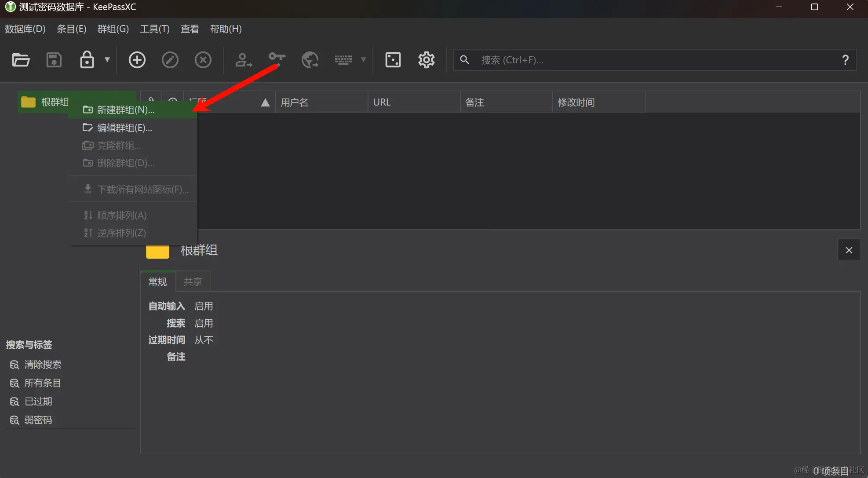
Task: Open settings with the gear icon
Action: click(x=426, y=60)
